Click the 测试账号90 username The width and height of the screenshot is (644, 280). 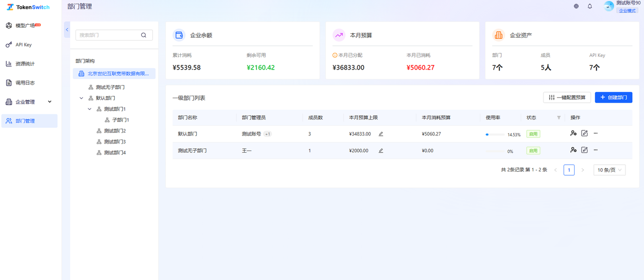coord(629,3)
